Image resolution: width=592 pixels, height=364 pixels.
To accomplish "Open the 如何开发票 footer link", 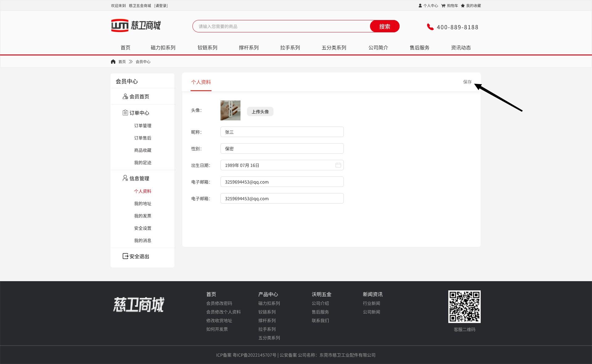I will point(217,329).
